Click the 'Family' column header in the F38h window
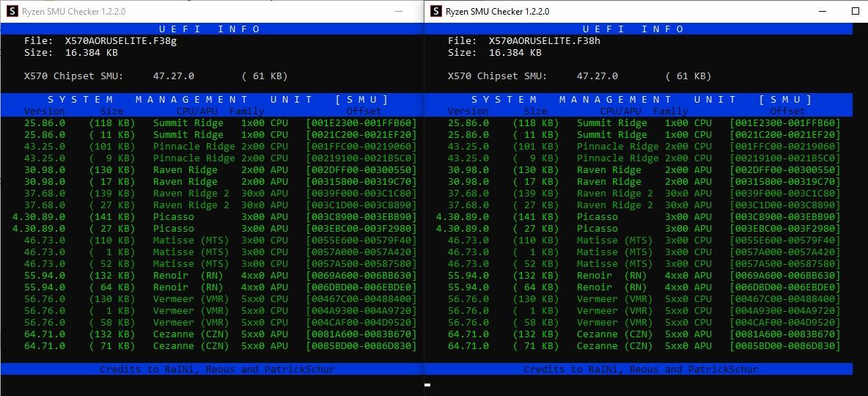The image size is (868, 396). click(670, 111)
